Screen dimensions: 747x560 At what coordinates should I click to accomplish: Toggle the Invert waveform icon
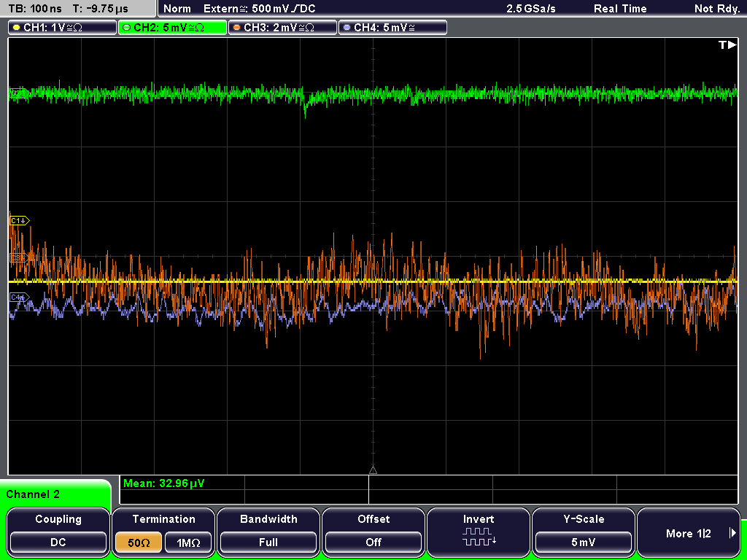click(479, 537)
